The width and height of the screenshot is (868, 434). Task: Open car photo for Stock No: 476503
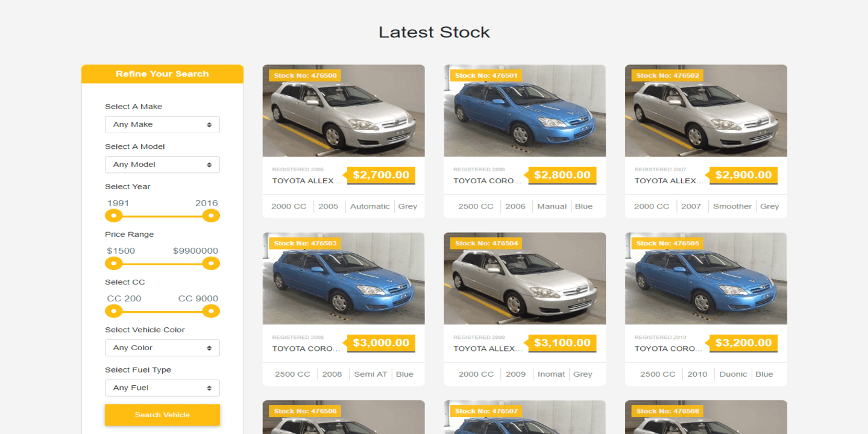[x=344, y=278]
